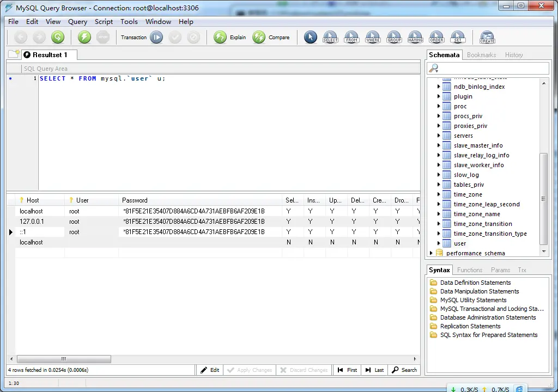Click the Explain query icon
The width and height of the screenshot is (558, 392).
[220, 37]
